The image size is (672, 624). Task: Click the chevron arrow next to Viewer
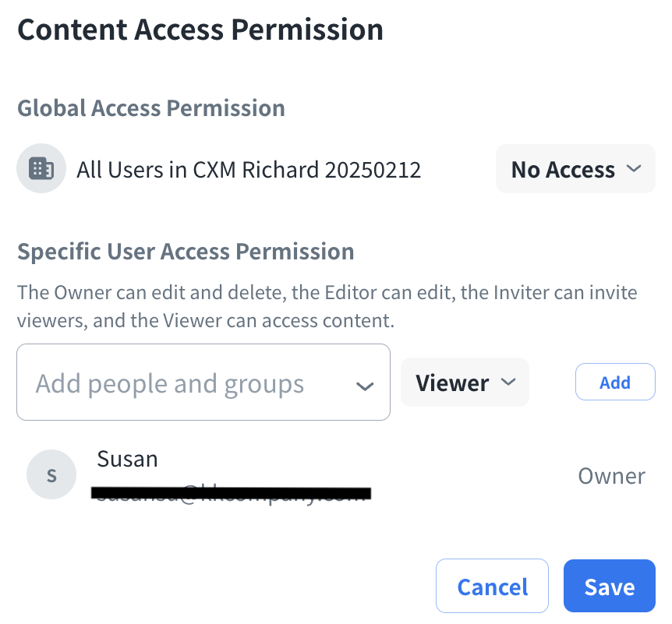[508, 382]
